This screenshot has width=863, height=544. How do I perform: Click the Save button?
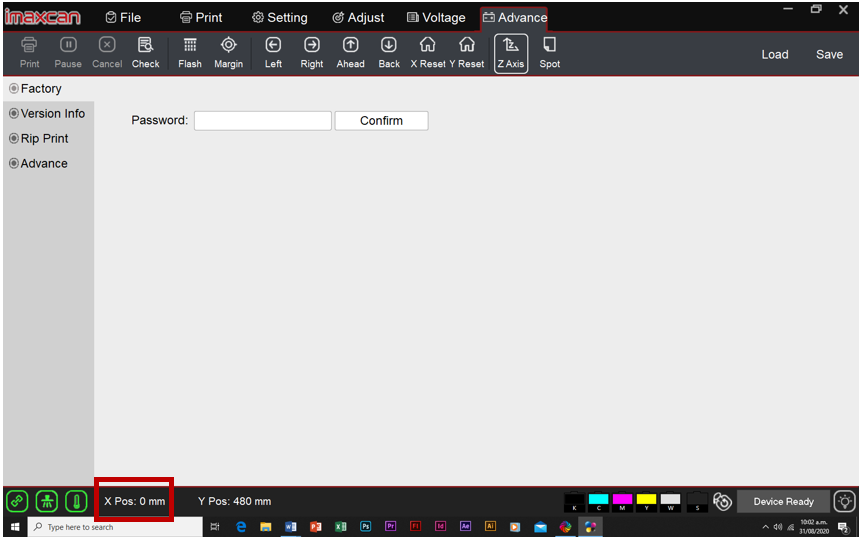(829, 55)
